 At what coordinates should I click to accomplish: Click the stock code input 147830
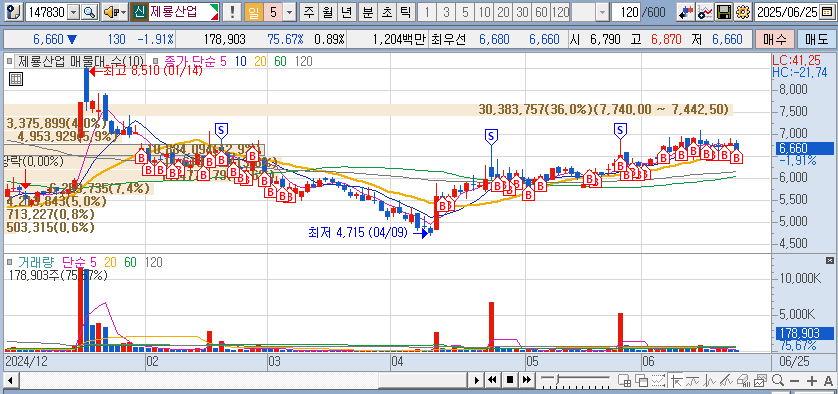47,11
